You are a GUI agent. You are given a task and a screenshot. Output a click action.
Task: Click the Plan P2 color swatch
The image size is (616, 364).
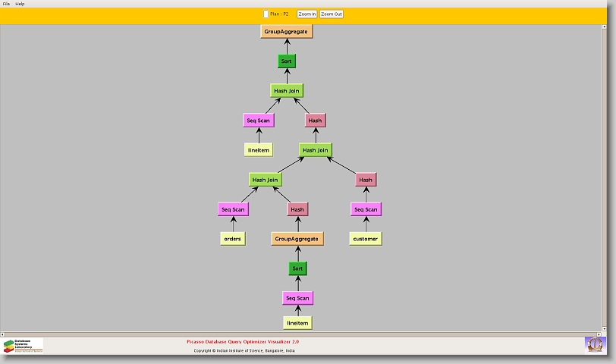click(266, 14)
